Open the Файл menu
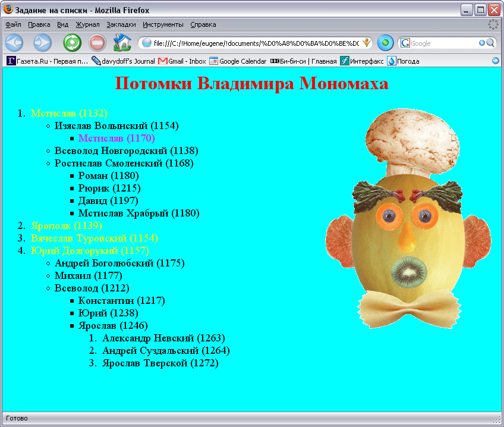504x427 pixels. tap(13, 24)
